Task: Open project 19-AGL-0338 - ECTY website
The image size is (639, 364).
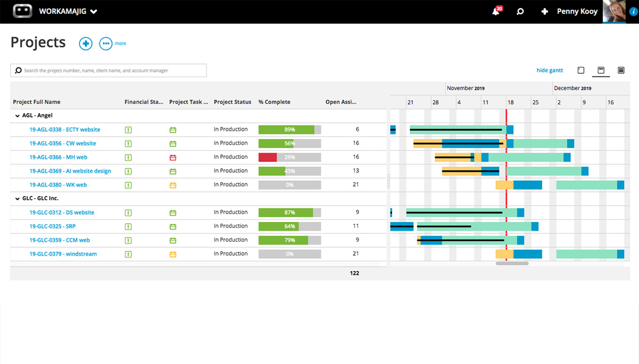Action: click(64, 129)
